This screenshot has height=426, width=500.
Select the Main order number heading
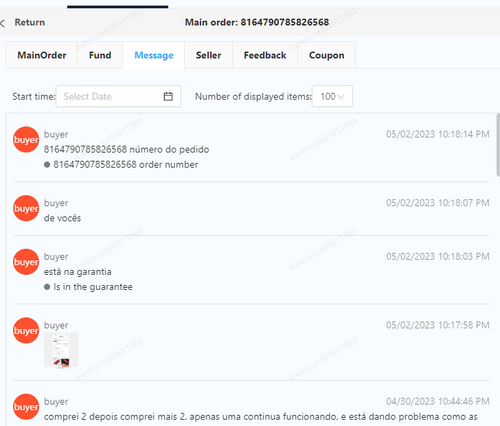[x=257, y=22]
